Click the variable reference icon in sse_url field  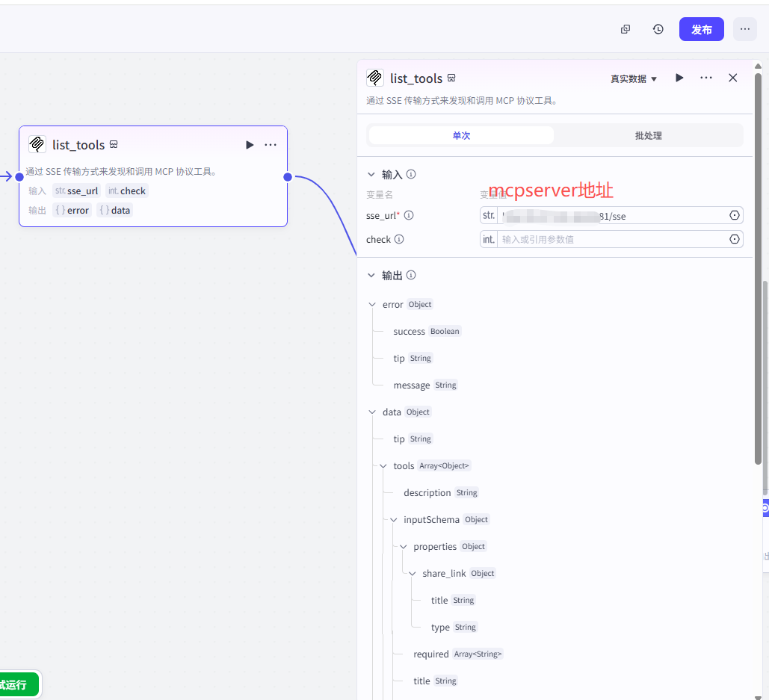pos(734,215)
